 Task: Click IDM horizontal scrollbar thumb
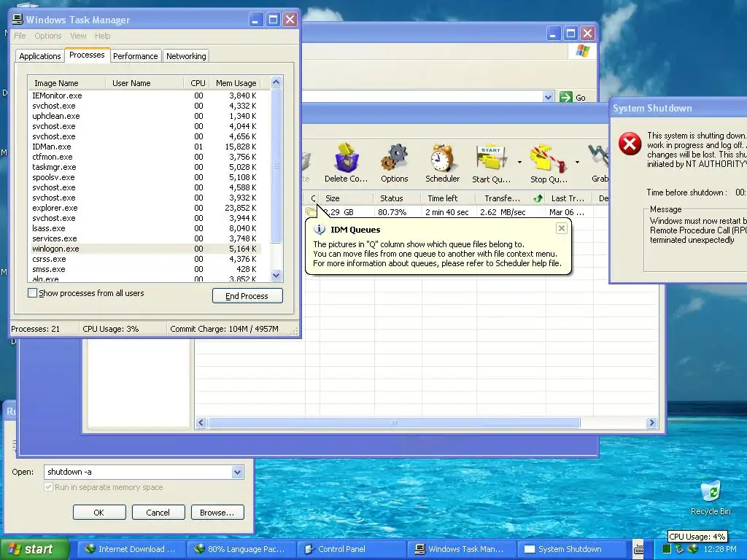393,422
